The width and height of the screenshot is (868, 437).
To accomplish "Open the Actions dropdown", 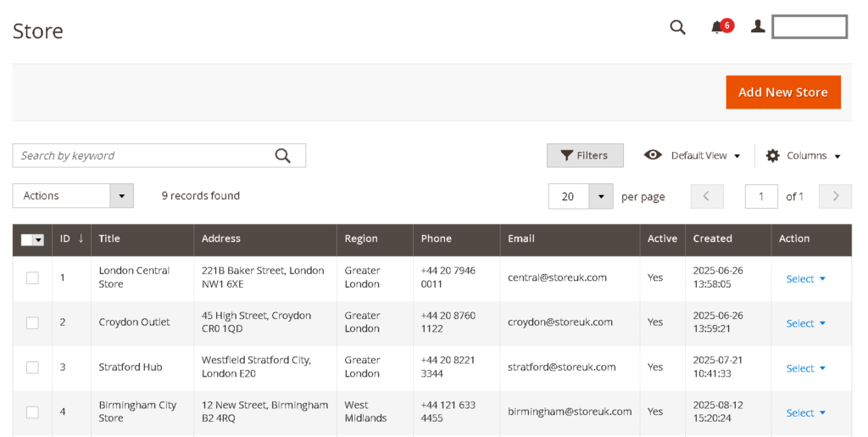I will point(73,196).
